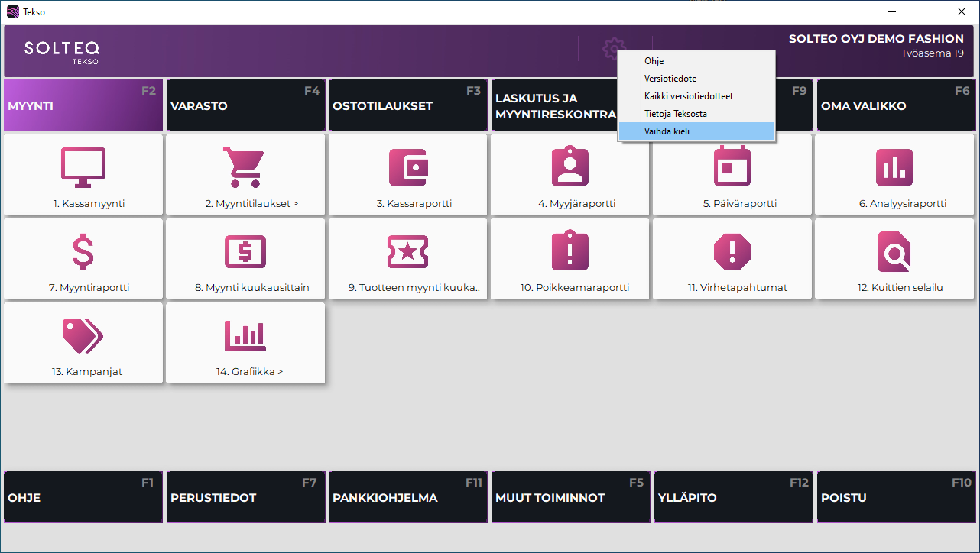Open the Kassamyynti monitor icon

click(x=83, y=167)
